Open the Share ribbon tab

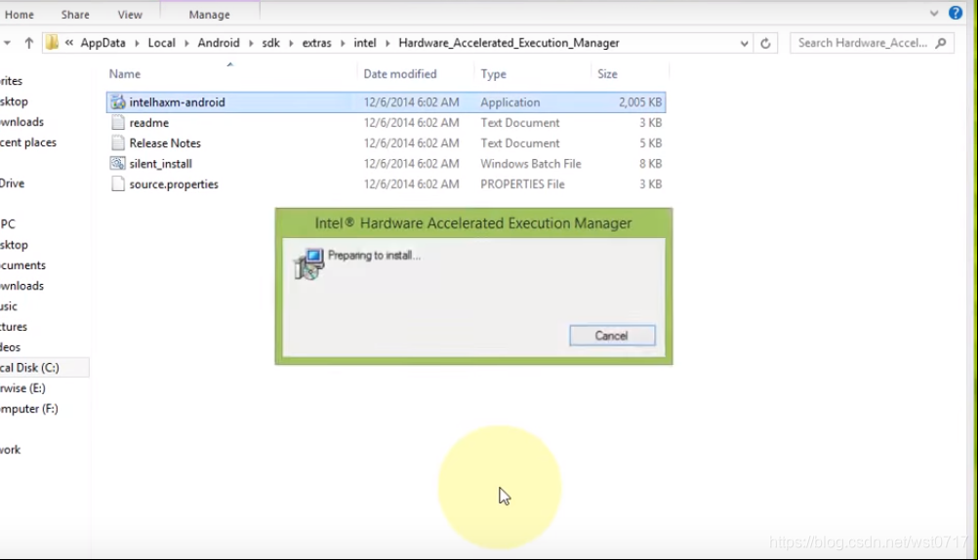click(x=75, y=15)
